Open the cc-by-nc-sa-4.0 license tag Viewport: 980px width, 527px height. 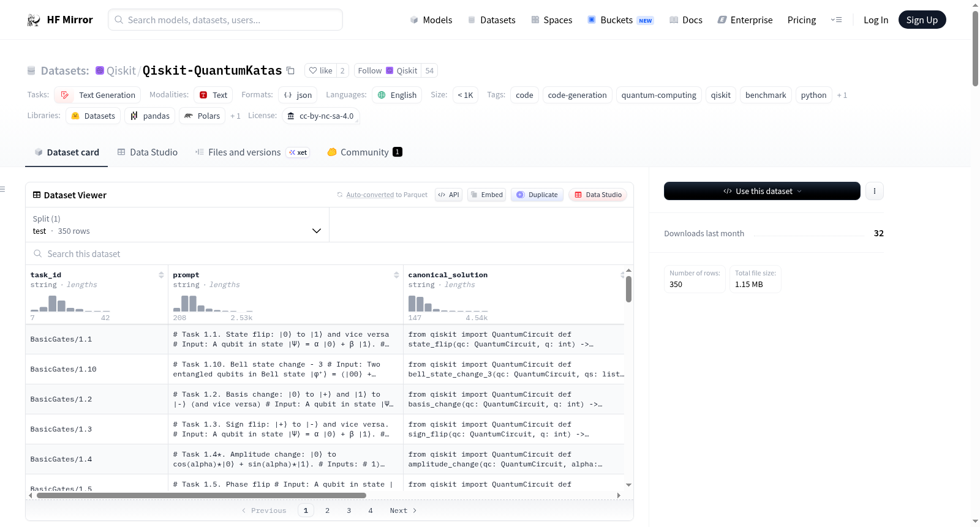point(320,116)
